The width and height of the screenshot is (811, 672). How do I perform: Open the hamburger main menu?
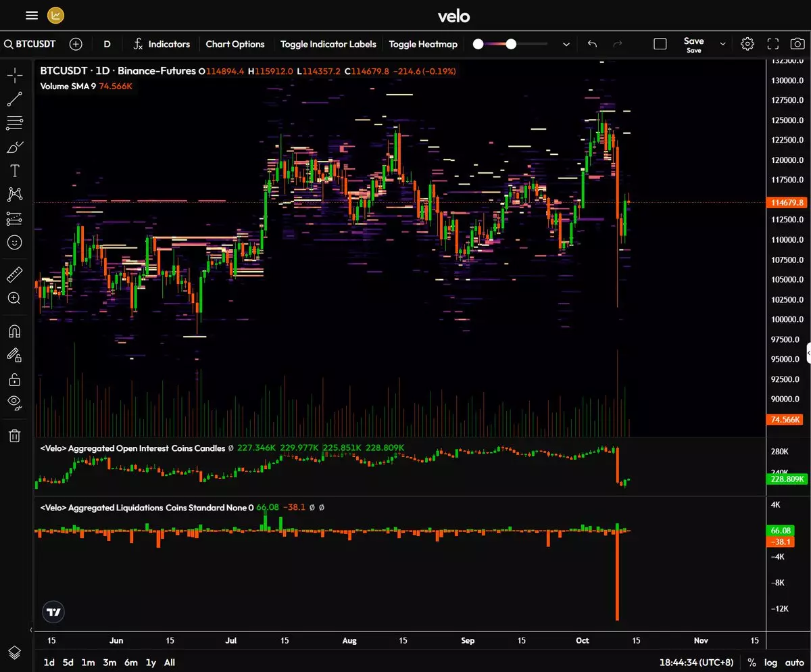[32, 16]
